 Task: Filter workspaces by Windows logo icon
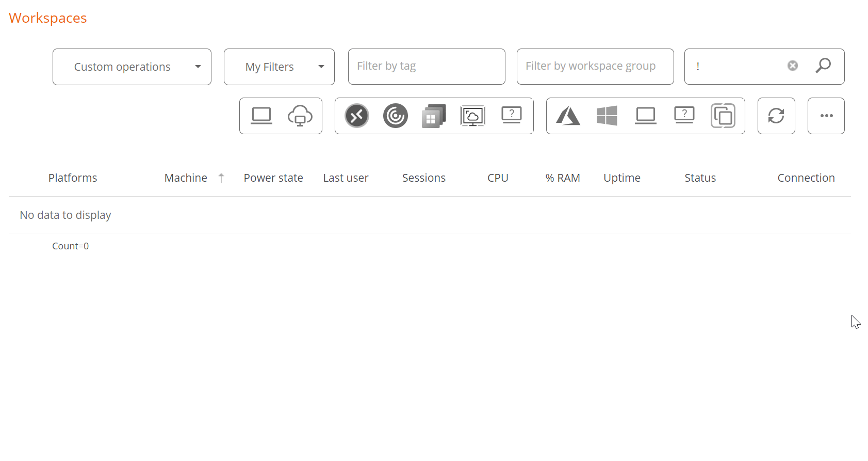click(607, 116)
